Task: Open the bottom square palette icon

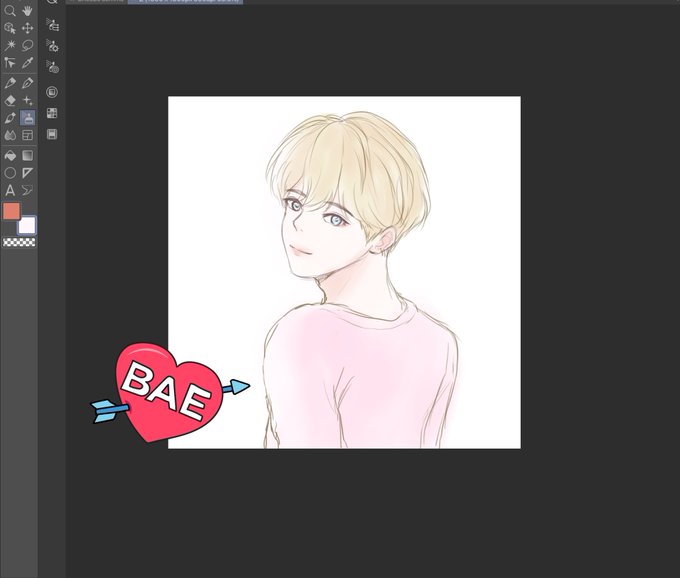Action: (52, 134)
